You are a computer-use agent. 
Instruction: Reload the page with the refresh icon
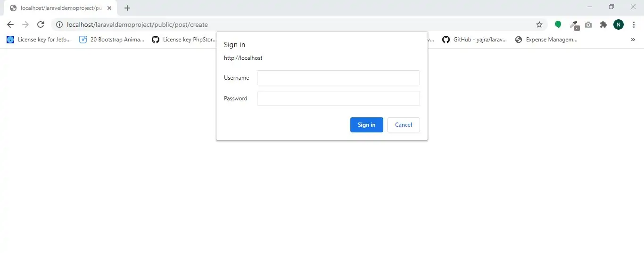click(x=41, y=24)
